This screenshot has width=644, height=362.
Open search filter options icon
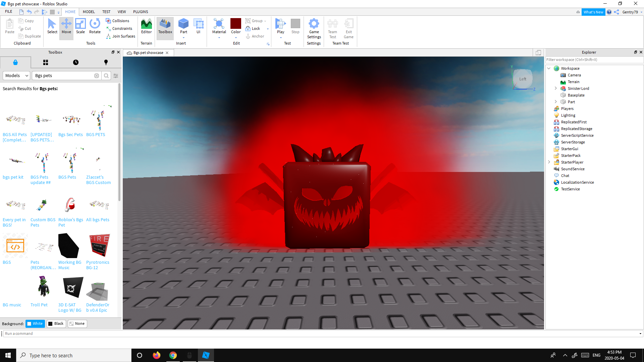[116, 76]
